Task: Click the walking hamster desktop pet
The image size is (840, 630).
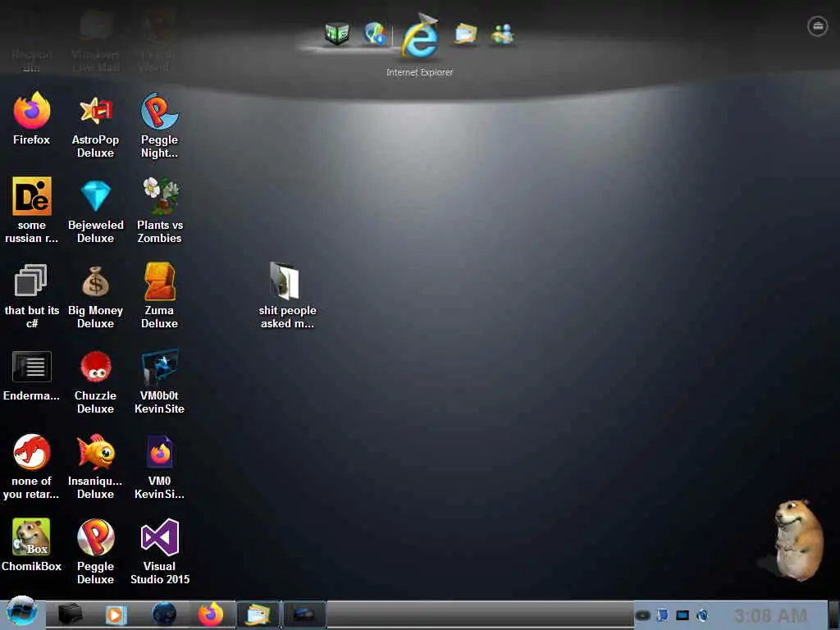Action: [x=799, y=540]
